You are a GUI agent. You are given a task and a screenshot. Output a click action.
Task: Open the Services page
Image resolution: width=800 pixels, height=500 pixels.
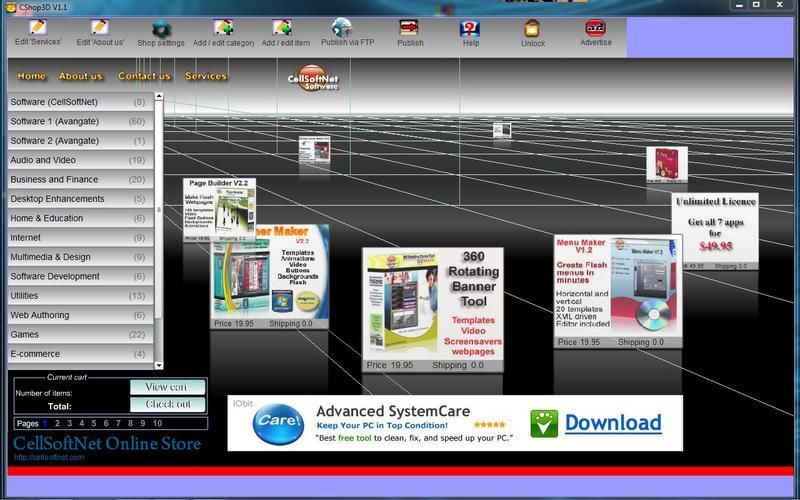coord(206,76)
